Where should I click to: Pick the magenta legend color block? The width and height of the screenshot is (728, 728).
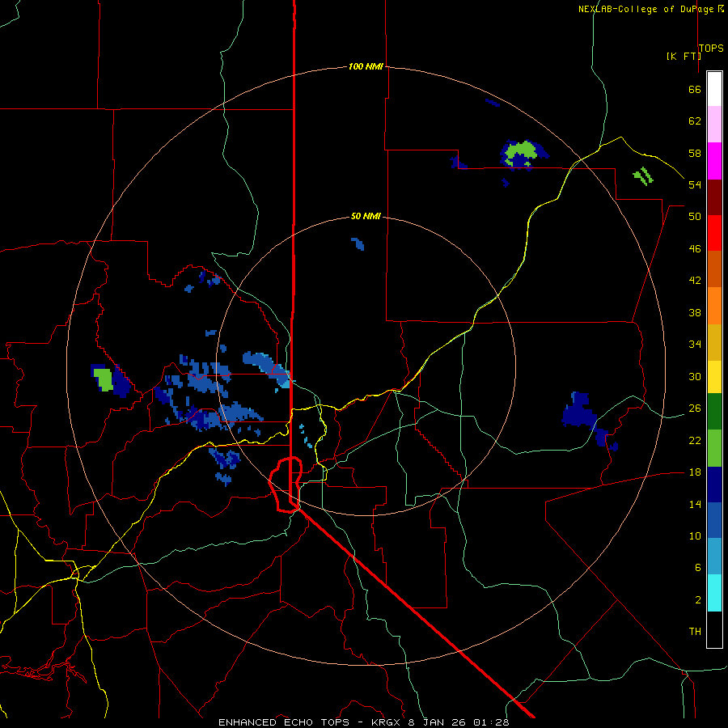(x=714, y=161)
